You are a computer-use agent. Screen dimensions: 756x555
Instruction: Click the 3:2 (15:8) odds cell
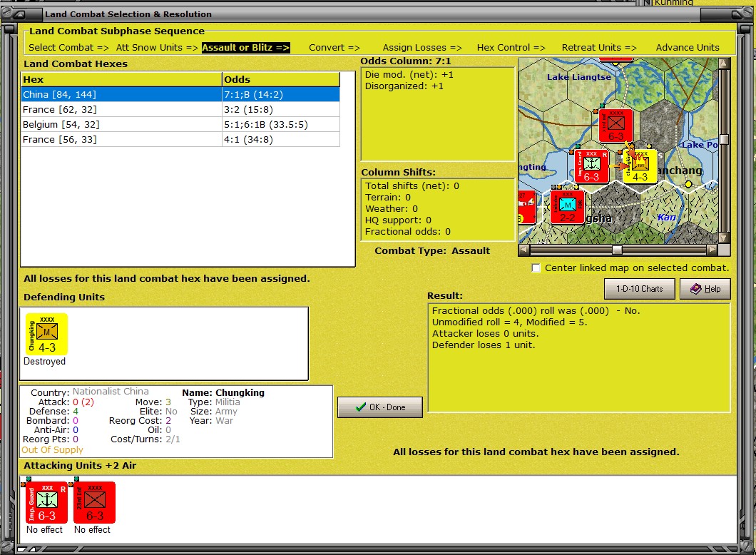[280, 109]
